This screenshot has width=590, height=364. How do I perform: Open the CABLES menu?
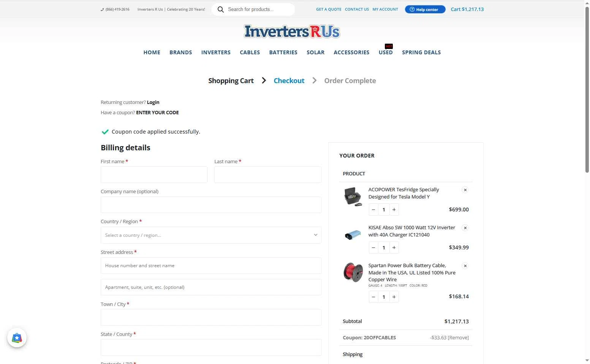(x=250, y=52)
